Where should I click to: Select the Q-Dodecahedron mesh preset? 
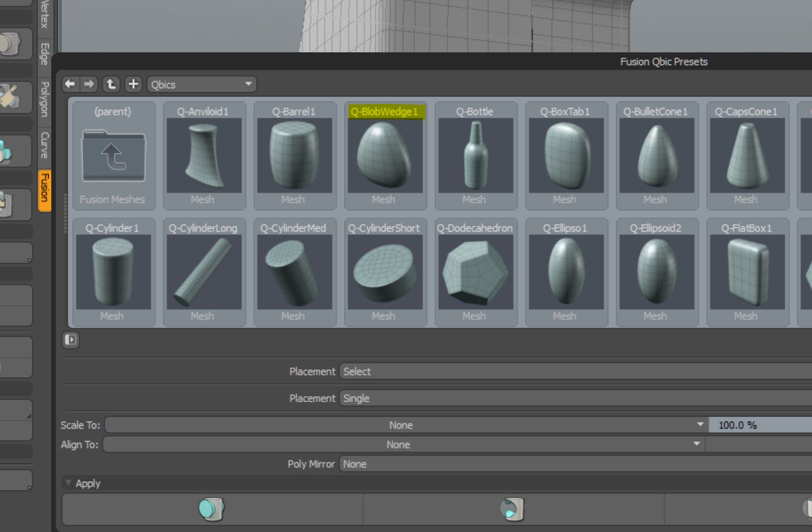[476, 272]
